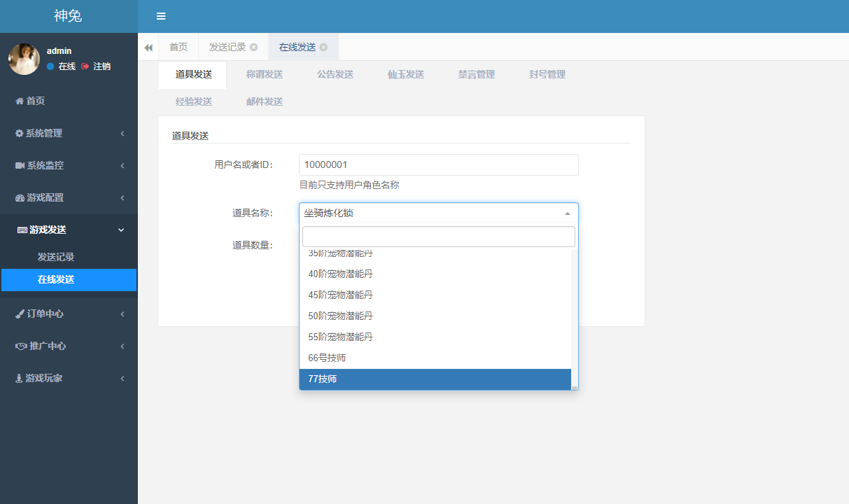The height and width of the screenshot is (504, 849).
Task: Click the admin avatar picture
Action: click(24, 59)
